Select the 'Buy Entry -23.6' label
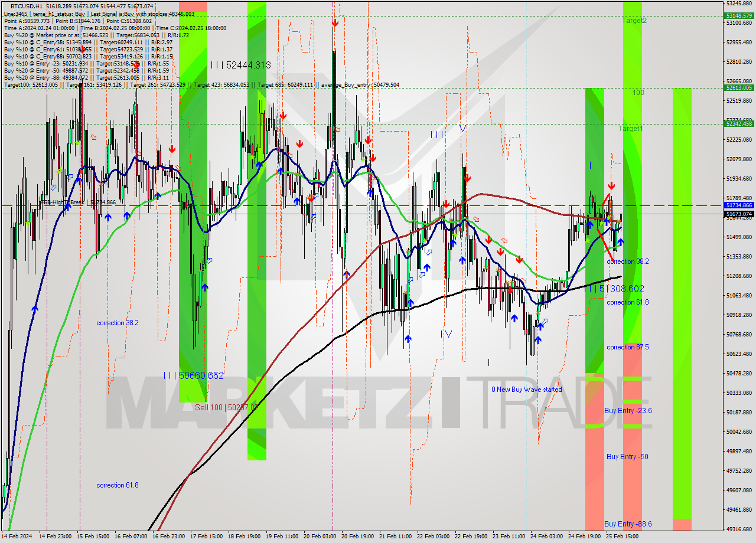The image size is (756, 543). [628, 410]
